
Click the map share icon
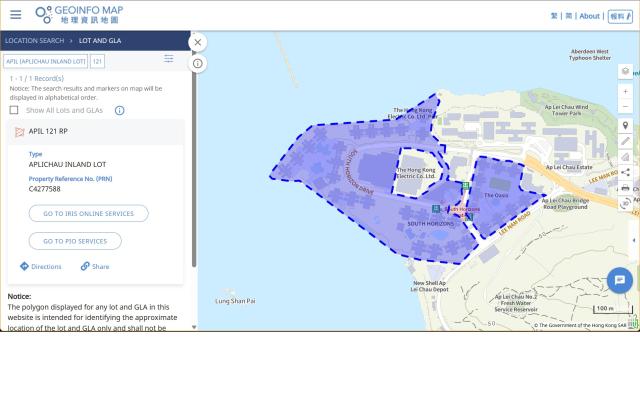pos(625,172)
